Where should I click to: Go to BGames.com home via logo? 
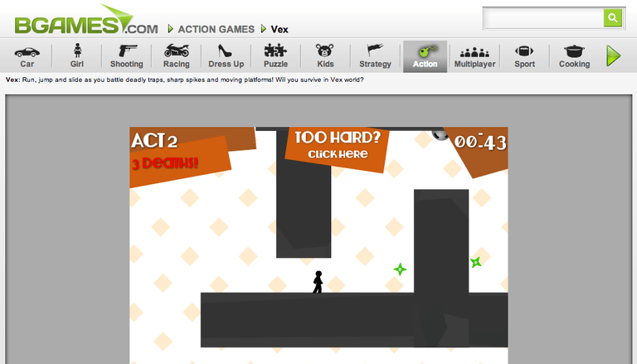pyautogui.click(x=85, y=20)
